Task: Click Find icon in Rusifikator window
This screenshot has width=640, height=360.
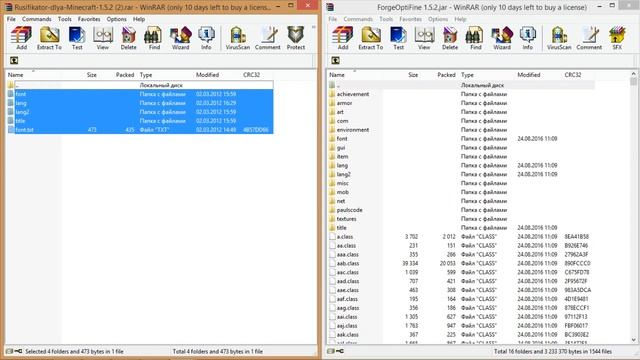Action: click(154, 38)
